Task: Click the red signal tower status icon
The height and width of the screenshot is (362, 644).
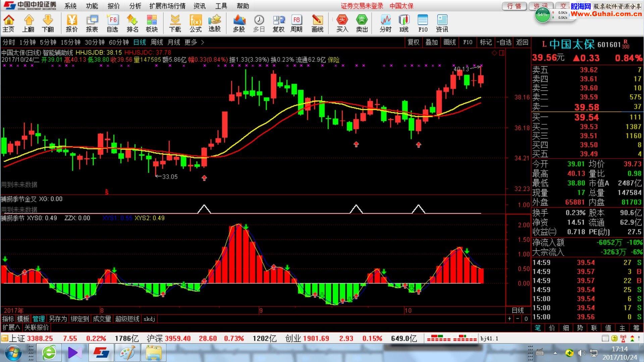Action: click(x=623, y=339)
